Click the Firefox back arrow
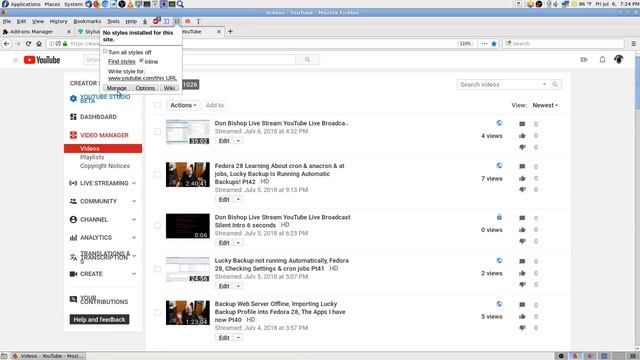Screen dimensions: 640x360 (x=7, y=43)
